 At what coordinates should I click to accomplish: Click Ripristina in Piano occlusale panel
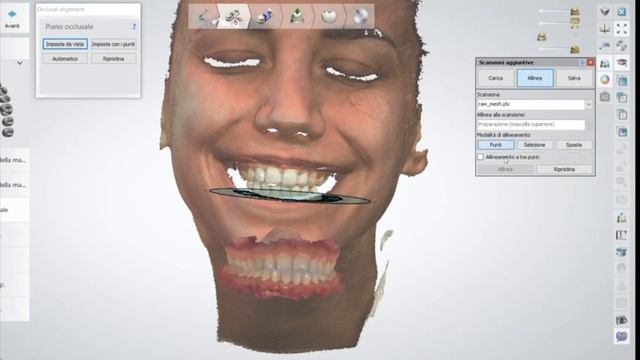(113, 59)
